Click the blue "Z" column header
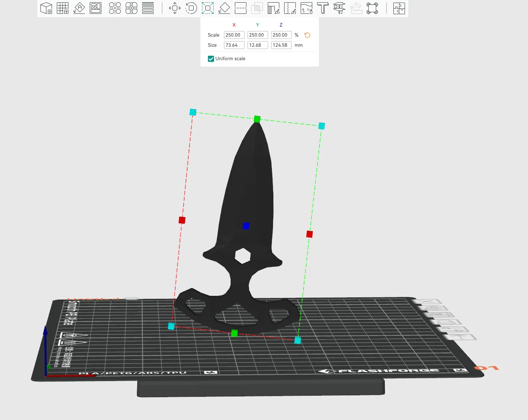Viewport: 528px width, 420px height. [x=281, y=25]
